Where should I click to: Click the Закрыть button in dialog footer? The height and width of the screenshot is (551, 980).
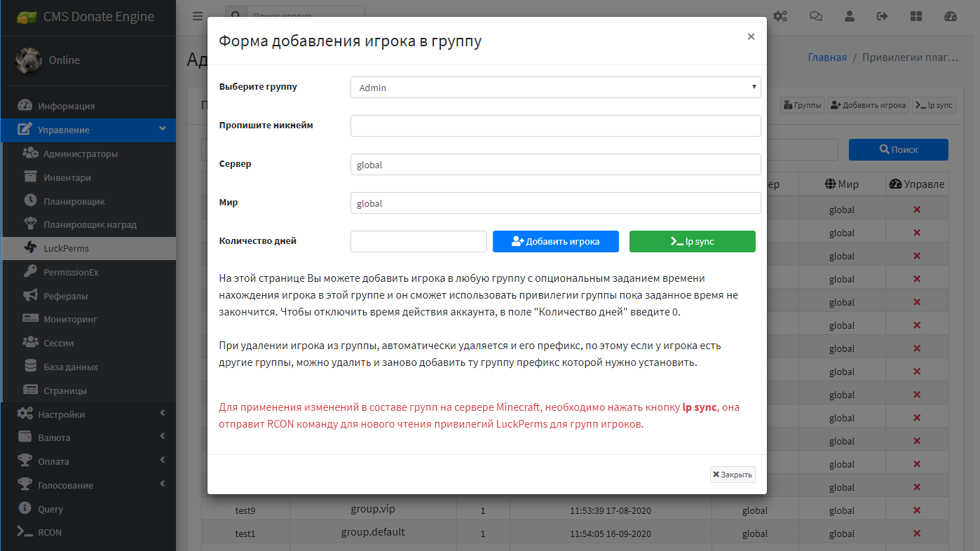point(733,475)
